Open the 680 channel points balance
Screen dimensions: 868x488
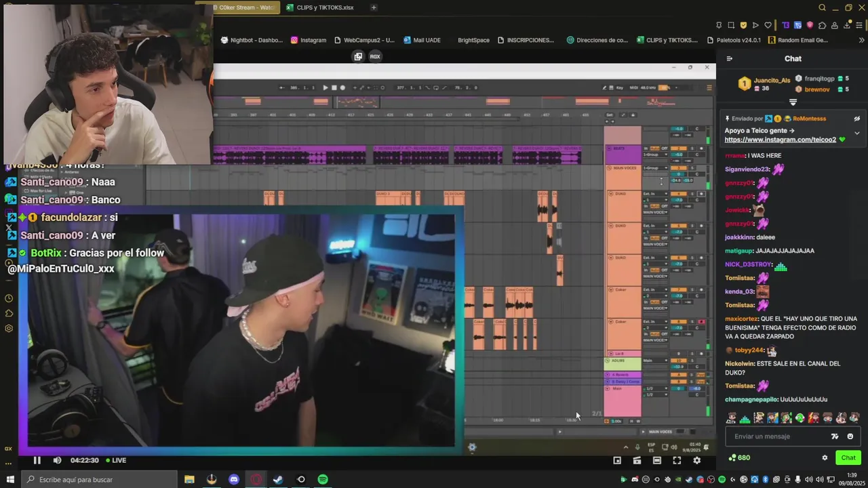738,457
